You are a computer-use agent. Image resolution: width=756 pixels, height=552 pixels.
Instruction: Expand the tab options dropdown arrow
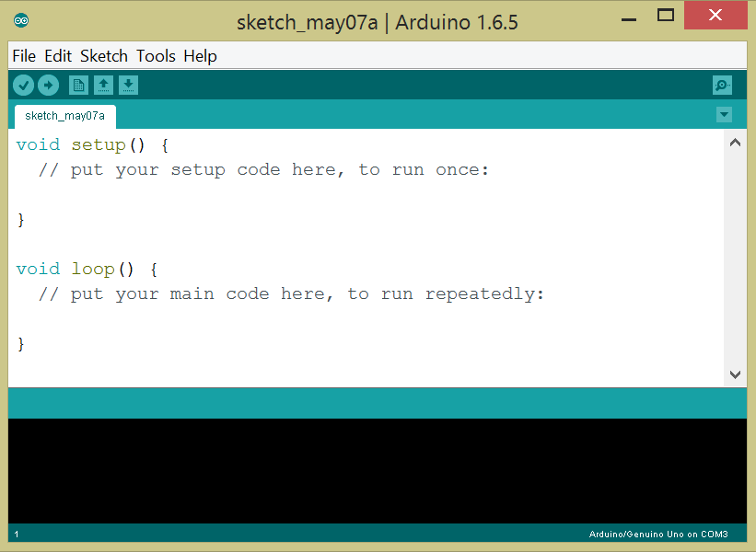724,115
